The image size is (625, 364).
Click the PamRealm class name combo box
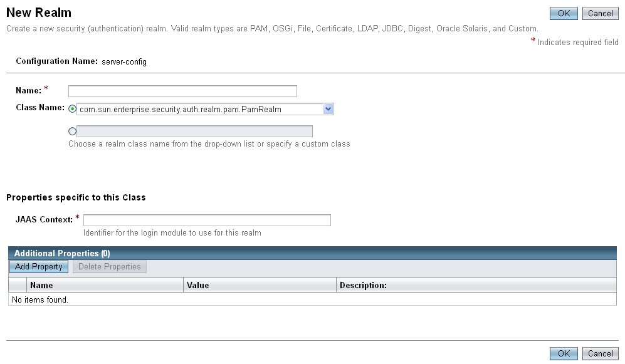coord(205,109)
